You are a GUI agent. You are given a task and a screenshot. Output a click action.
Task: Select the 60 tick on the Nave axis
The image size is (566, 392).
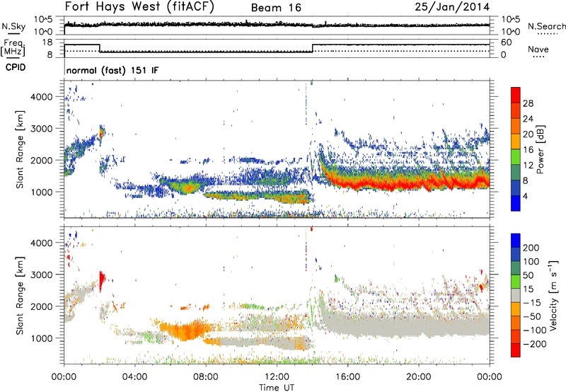coord(507,42)
